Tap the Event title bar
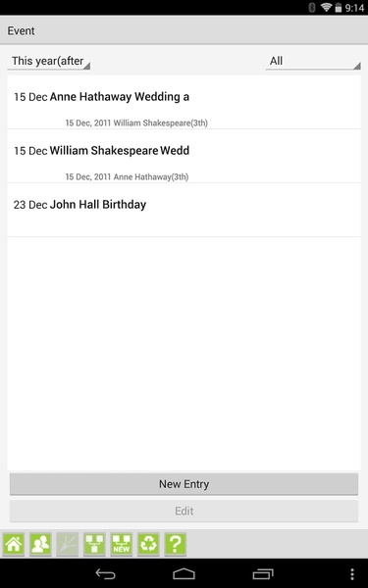The width and height of the screenshot is (368, 588). coord(184,30)
